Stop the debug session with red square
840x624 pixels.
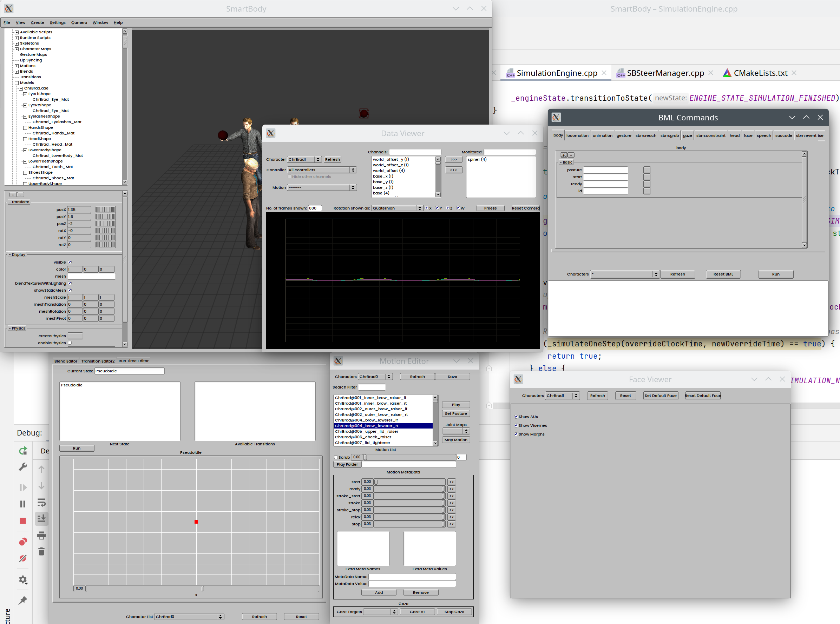tap(23, 521)
